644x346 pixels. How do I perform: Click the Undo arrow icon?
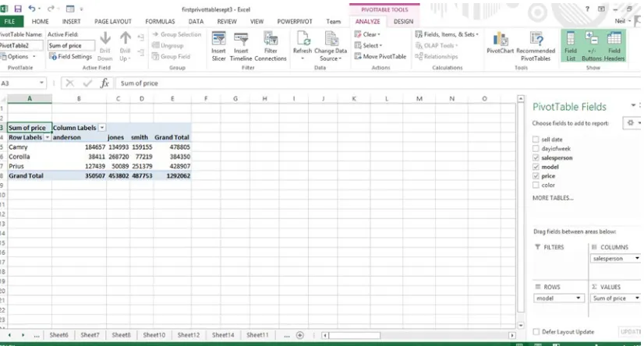32,9
